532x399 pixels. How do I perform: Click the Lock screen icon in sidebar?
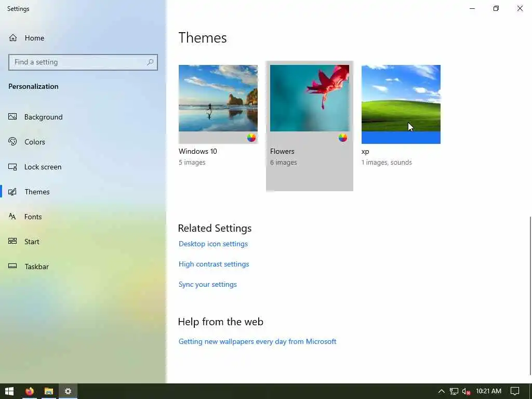click(x=12, y=167)
